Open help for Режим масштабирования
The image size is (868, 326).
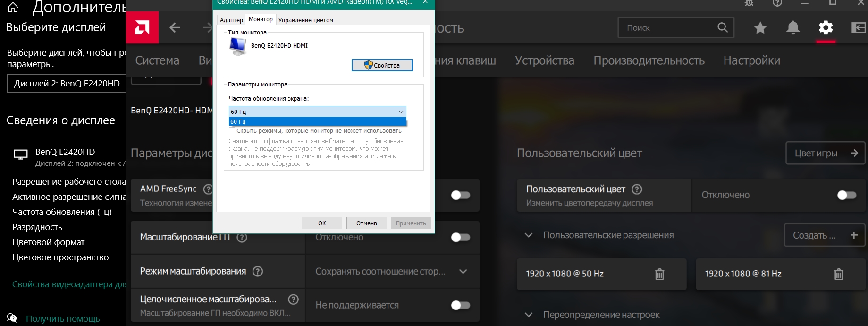point(258,271)
